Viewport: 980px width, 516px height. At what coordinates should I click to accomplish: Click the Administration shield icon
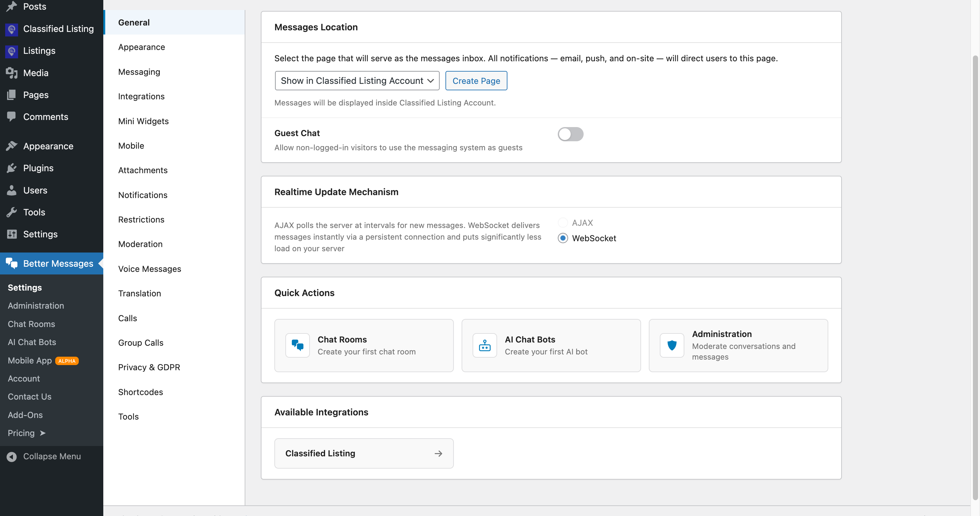coord(672,345)
